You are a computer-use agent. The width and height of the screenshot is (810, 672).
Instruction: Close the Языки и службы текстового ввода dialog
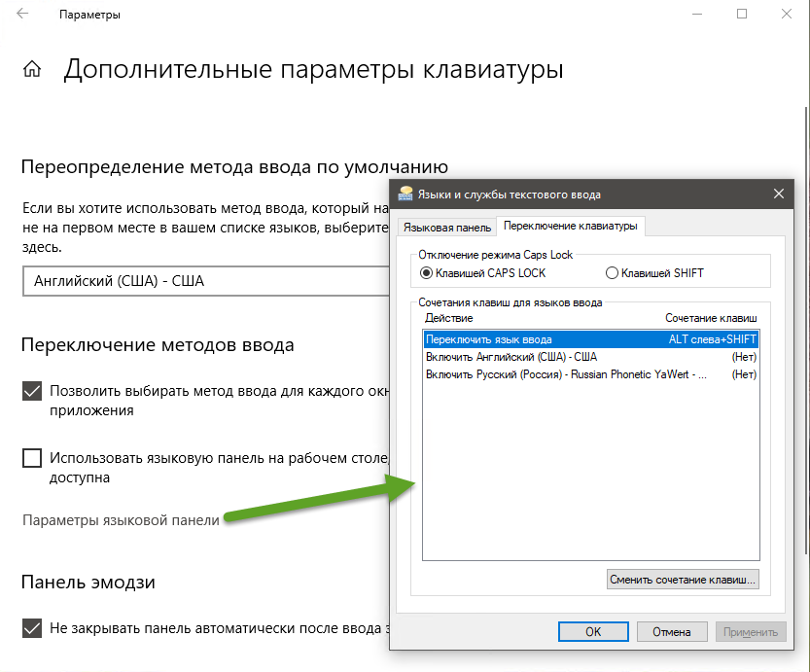point(779,194)
